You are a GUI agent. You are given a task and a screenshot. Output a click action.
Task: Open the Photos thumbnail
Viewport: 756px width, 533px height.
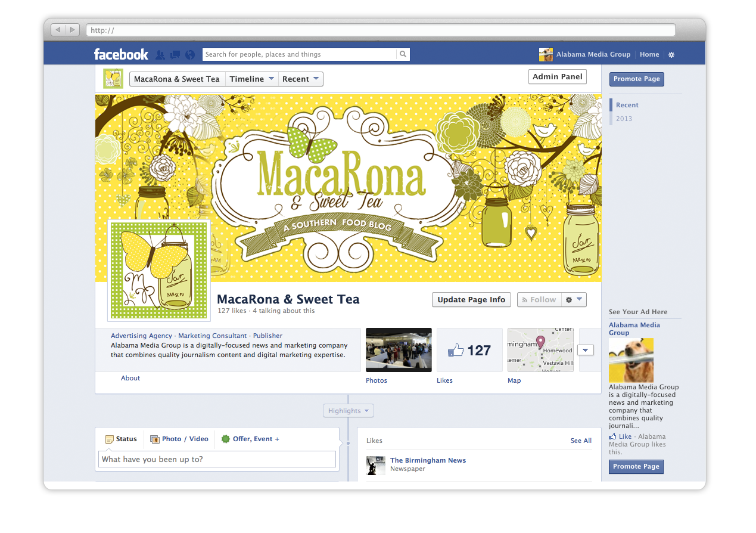click(399, 350)
